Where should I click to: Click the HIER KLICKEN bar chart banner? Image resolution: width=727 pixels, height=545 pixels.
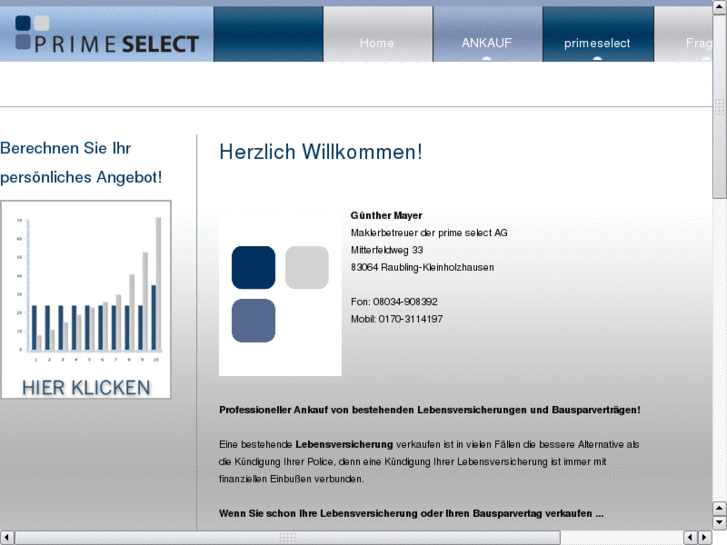(86, 299)
